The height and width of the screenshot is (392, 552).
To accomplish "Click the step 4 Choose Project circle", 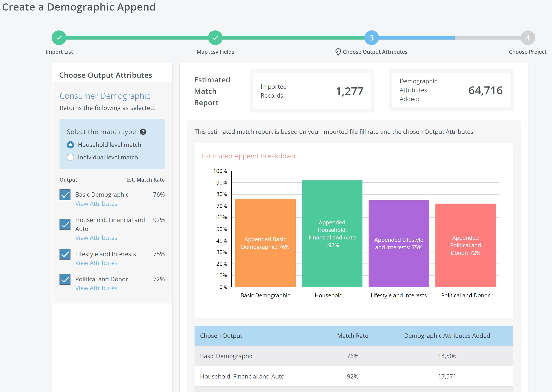I will 528,38.
